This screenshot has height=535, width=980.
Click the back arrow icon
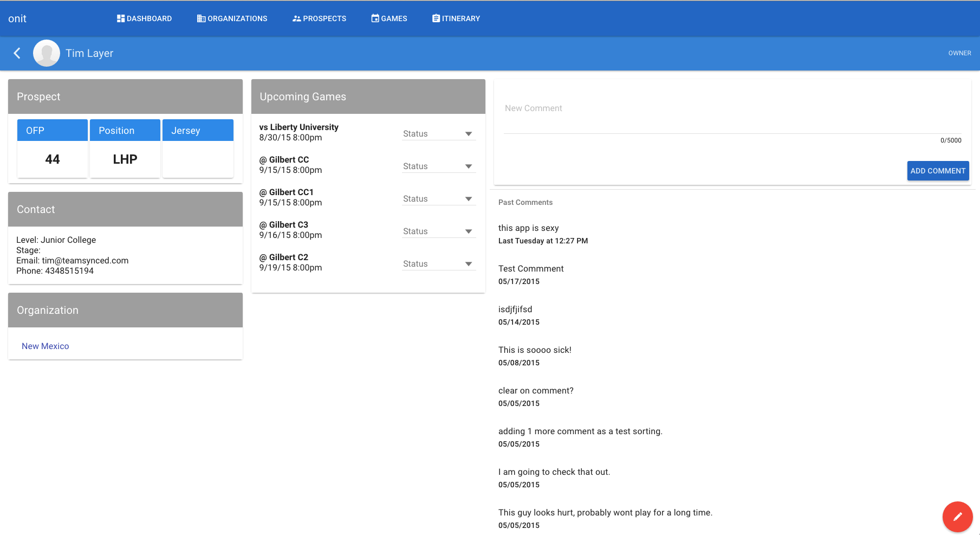click(x=17, y=53)
